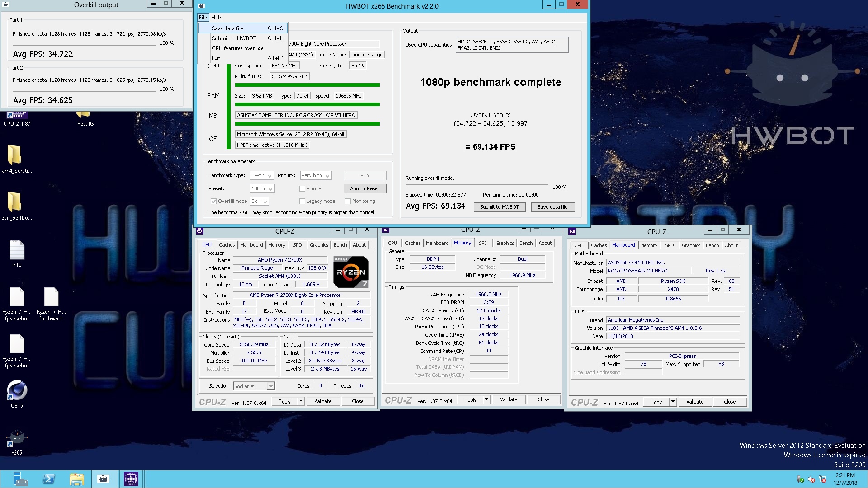
Task: Click Submit to HWBOT button at the bottom
Action: point(499,207)
